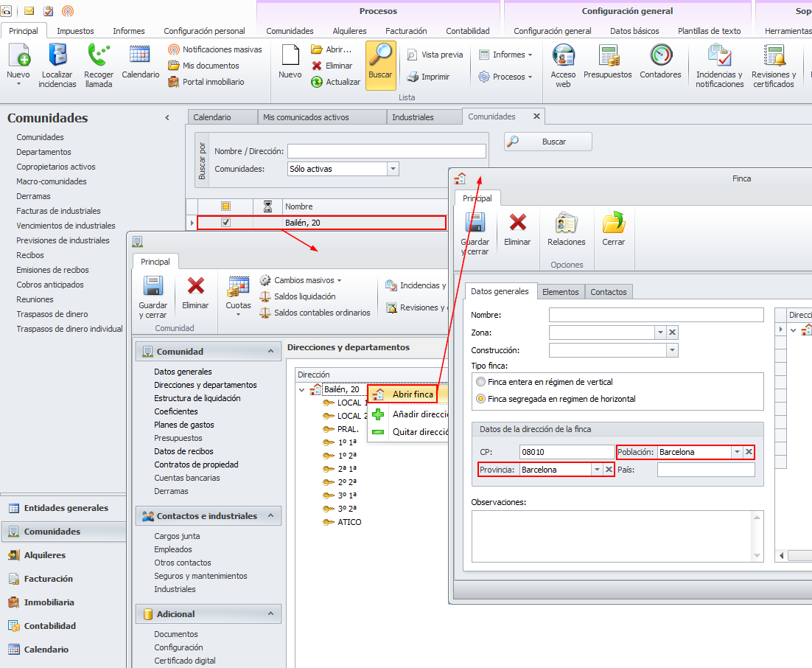
Task: Toggle the Bailén, 20 row checkbox
Action: [226, 222]
